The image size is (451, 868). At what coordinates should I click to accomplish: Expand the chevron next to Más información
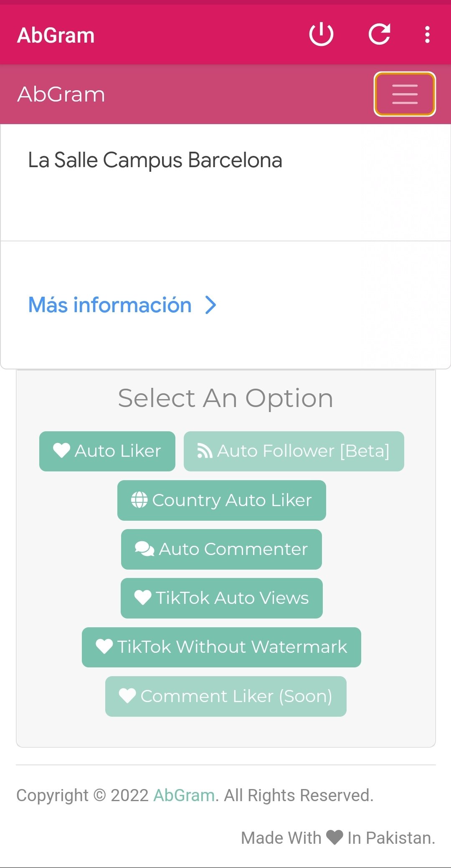pos(211,305)
